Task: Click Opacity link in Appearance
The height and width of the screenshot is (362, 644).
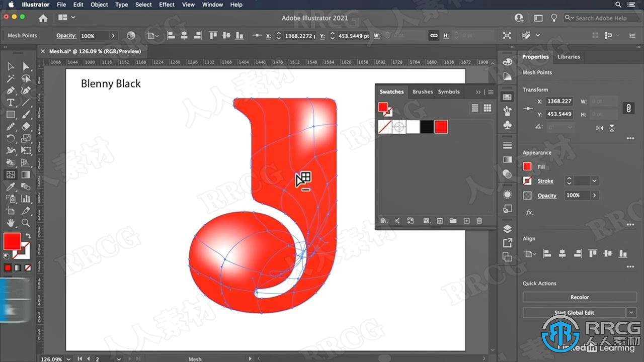Action: (547, 196)
